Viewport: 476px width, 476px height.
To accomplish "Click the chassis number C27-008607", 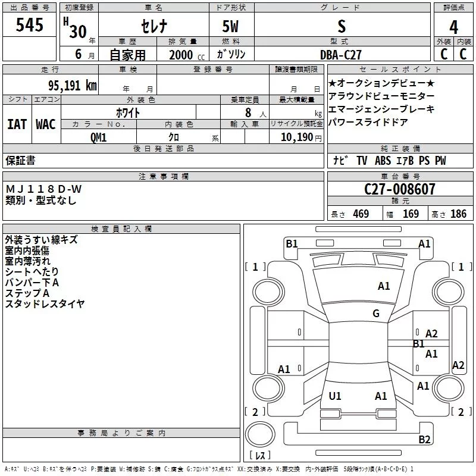I will 400,189.
